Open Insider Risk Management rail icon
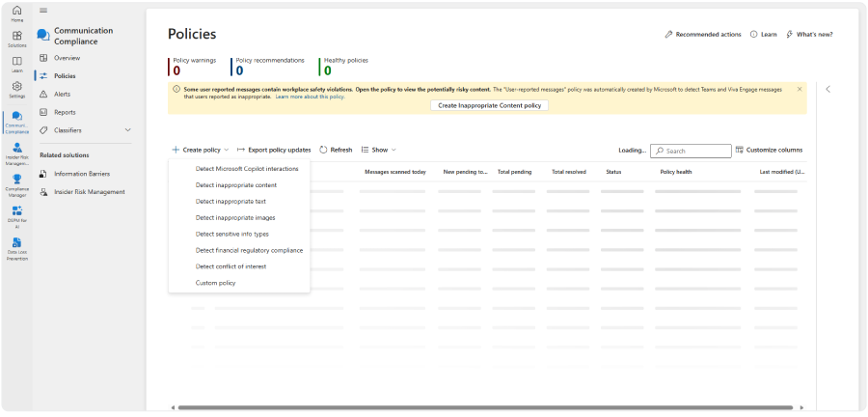This screenshot has height=417, width=868. pos(17,153)
